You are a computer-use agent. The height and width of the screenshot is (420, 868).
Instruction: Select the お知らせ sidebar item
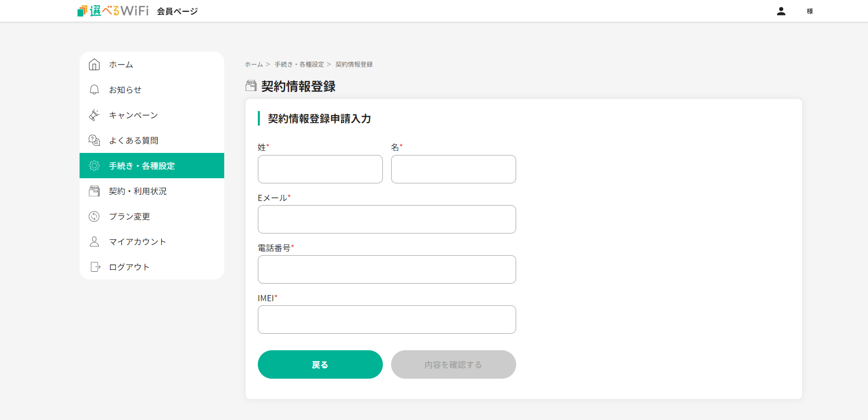(125, 90)
